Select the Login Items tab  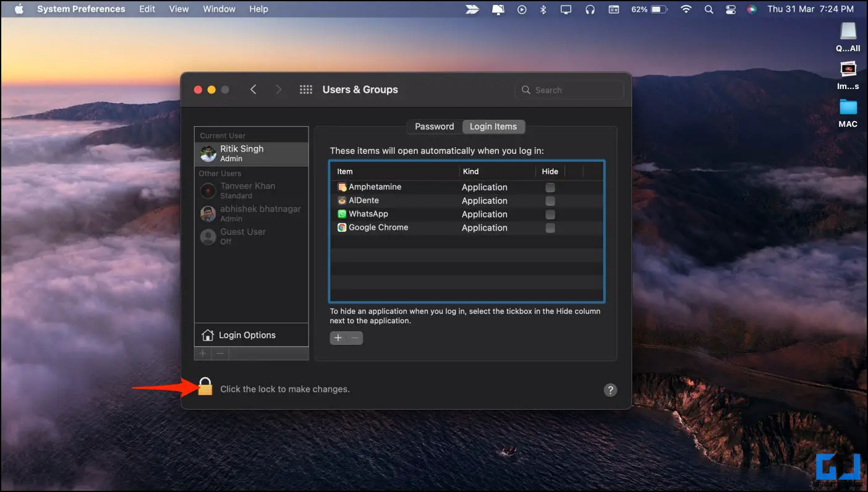493,126
